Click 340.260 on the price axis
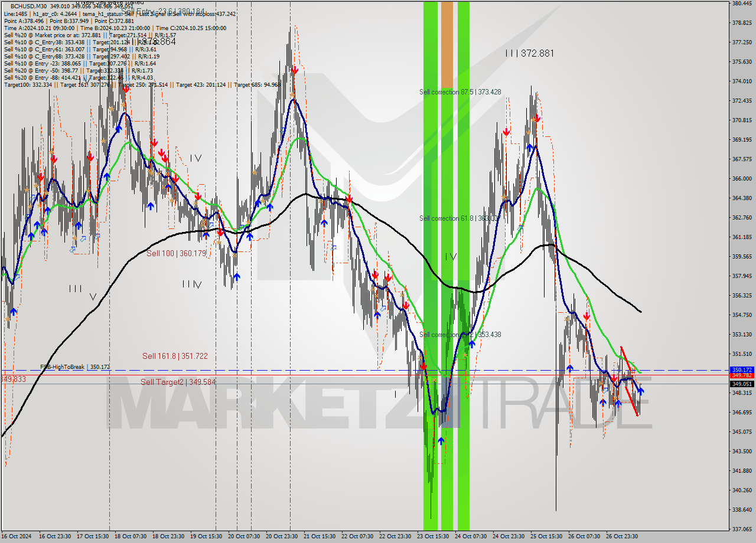This screenshot has width=756, height=543. pyautogui.click(x=742, y=490)
